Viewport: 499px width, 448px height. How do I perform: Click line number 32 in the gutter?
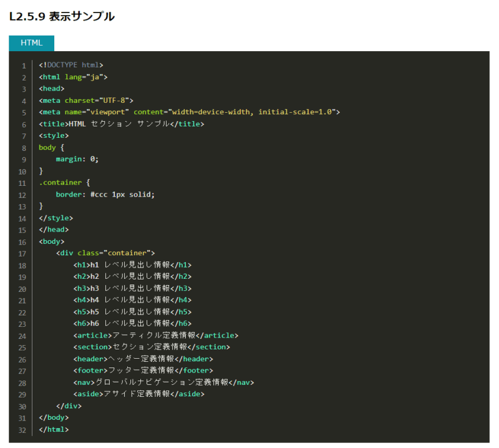tap(22, 430)
